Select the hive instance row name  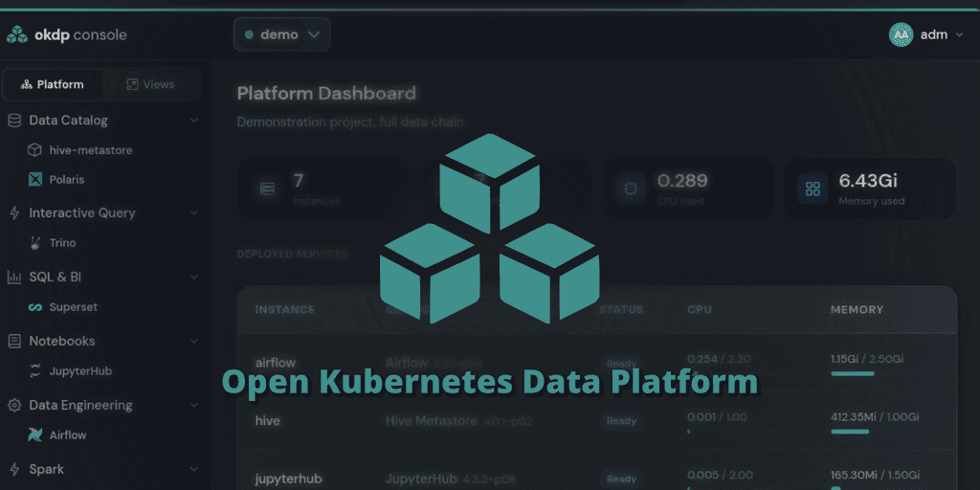click(x=268, y=421)
